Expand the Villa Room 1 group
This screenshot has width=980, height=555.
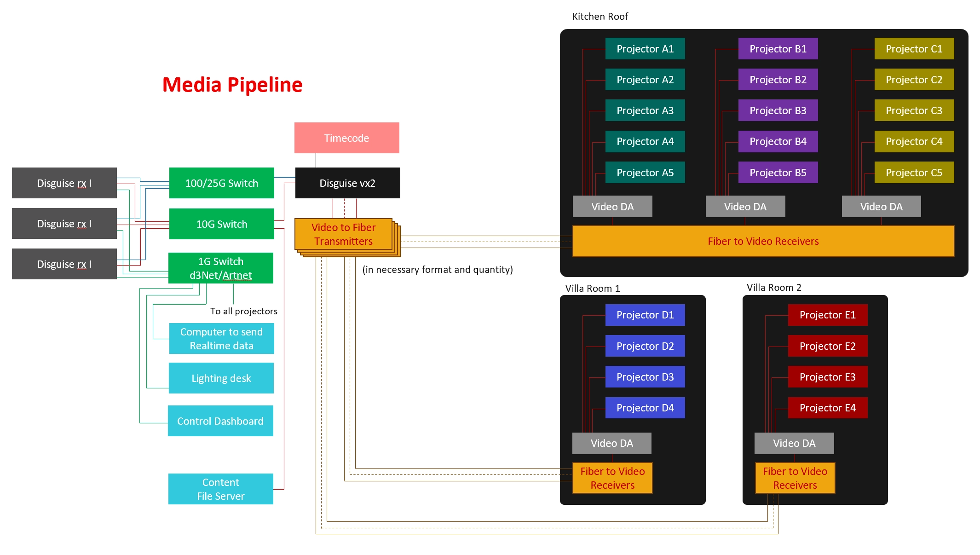coord(593,288)
